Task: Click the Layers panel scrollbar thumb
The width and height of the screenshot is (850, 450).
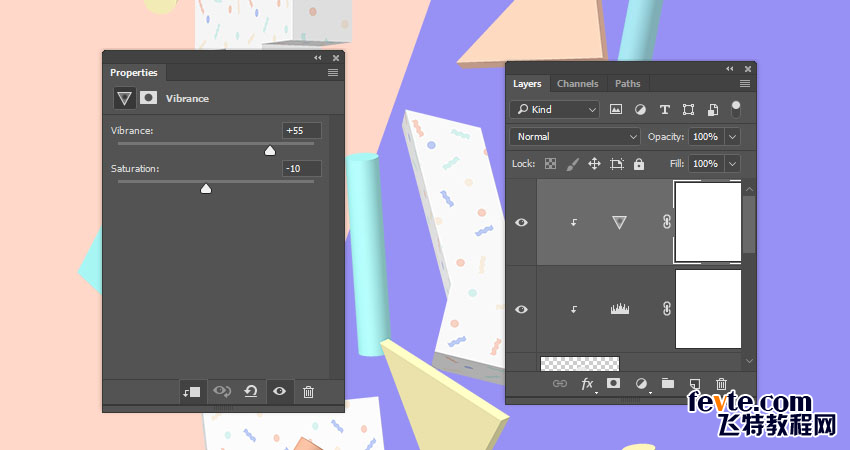Action: point(749,224)
